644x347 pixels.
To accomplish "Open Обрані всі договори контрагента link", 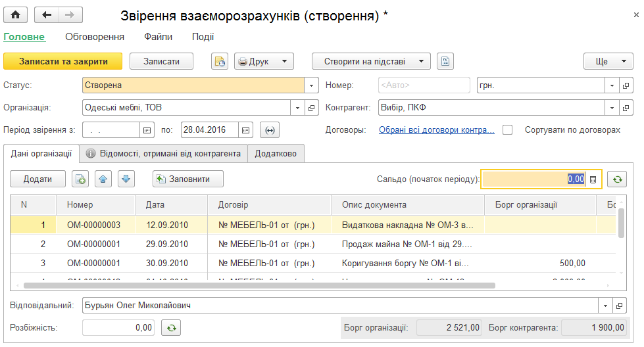I will 437,130.
